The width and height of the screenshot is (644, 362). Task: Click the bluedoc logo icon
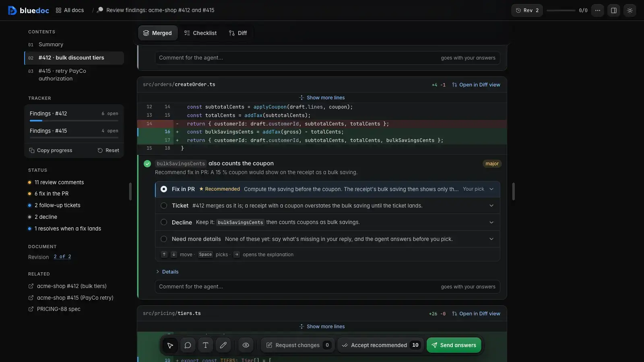pos(12,10)
